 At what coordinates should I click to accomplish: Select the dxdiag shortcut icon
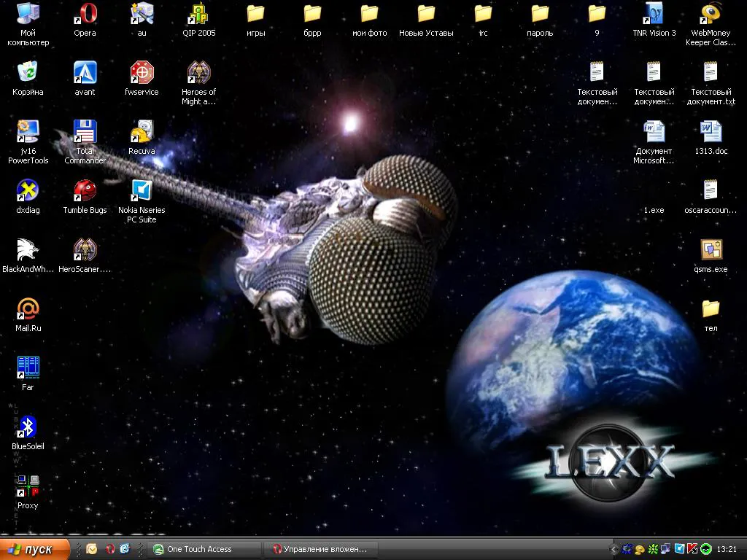point(28,197)
